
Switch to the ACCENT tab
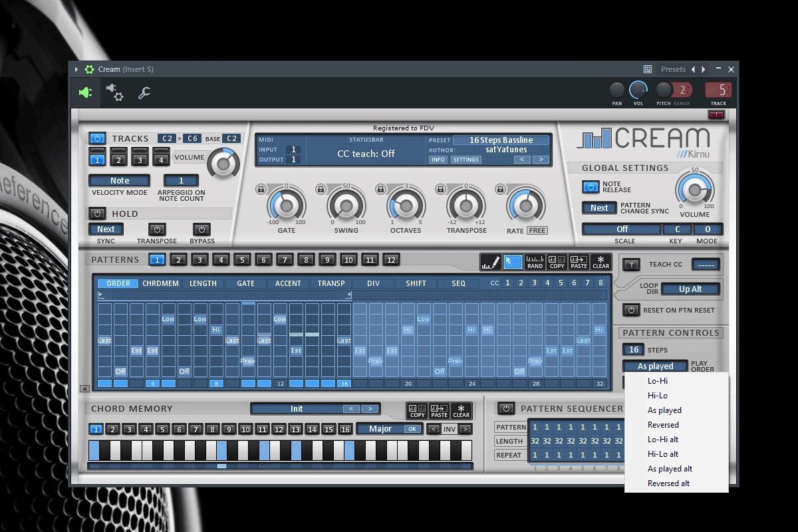click(288, 283)
